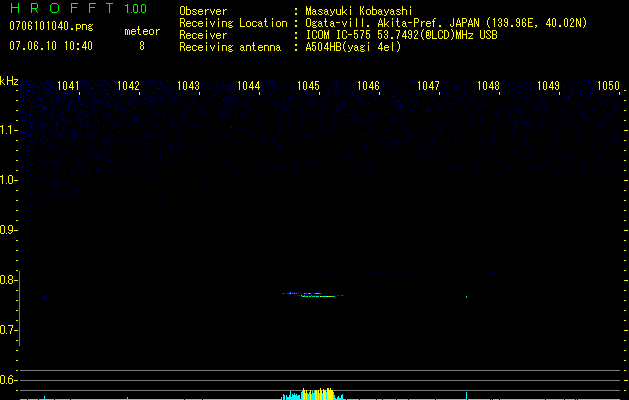Click the 1.0 kHz frequency label

pyautogui.click(x=8, y=180)
